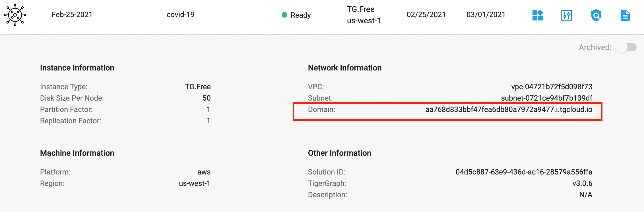This screenshot has height=212, width=644.
Task: Click the TigerGraph version v3.0.6
Action: pos(582,183)
